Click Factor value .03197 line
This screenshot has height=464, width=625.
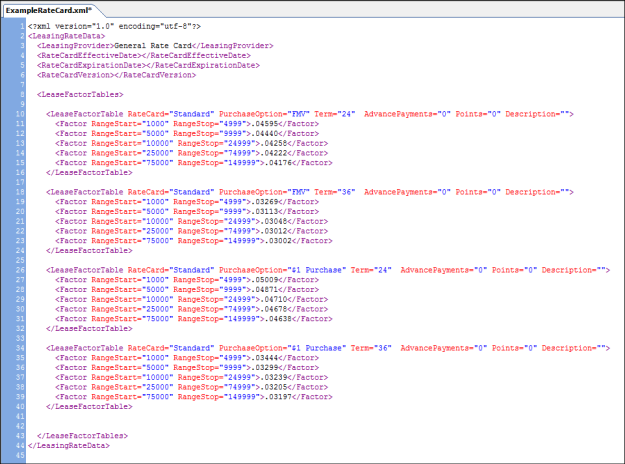[x=194, y=397]
